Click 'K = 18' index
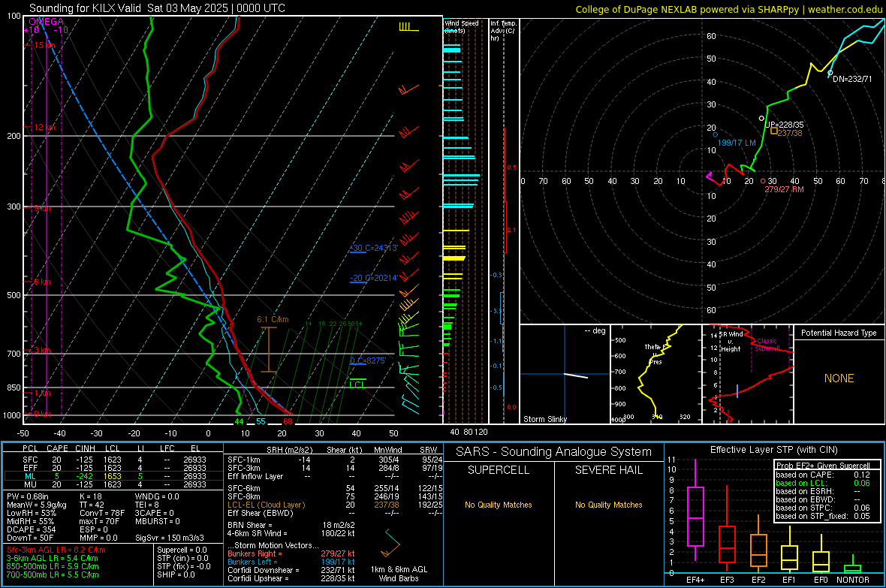Viewport: 886px width, 588px height. [x=90, y=496]
